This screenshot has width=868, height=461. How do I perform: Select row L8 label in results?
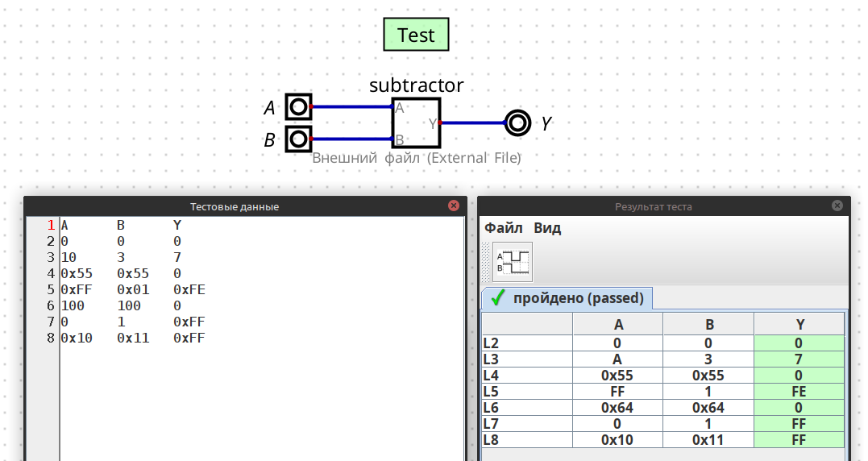pos(527,439)
